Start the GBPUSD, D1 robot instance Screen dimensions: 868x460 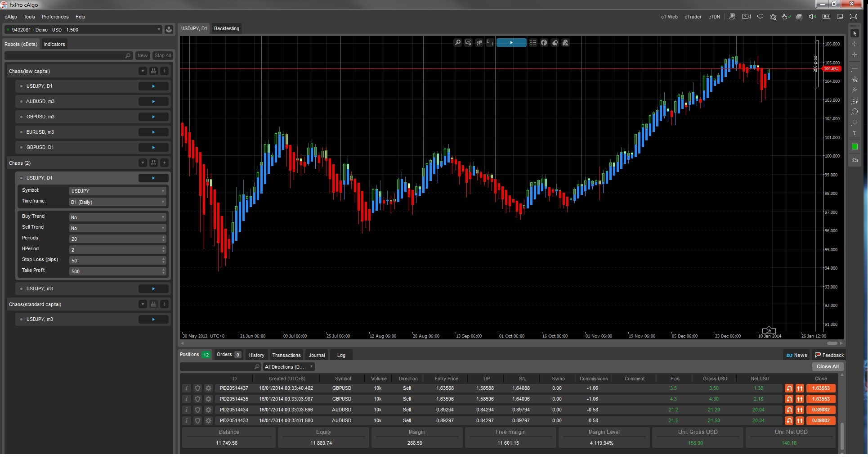[153, 147]
